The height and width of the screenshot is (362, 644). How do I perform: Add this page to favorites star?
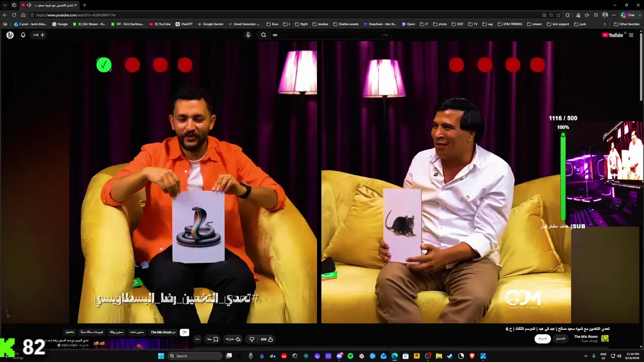[558, 15]
